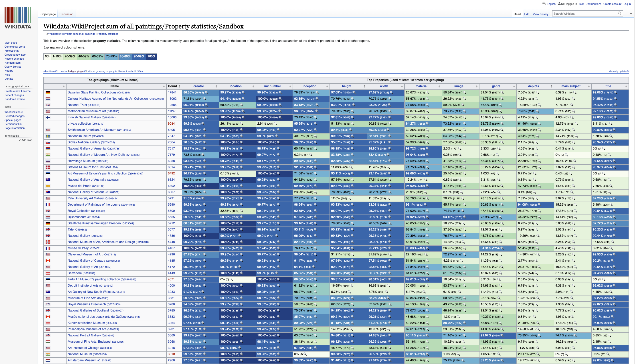Click the language icon beside English
This screenshot has width=635, height=364.
tap(544, 4)
